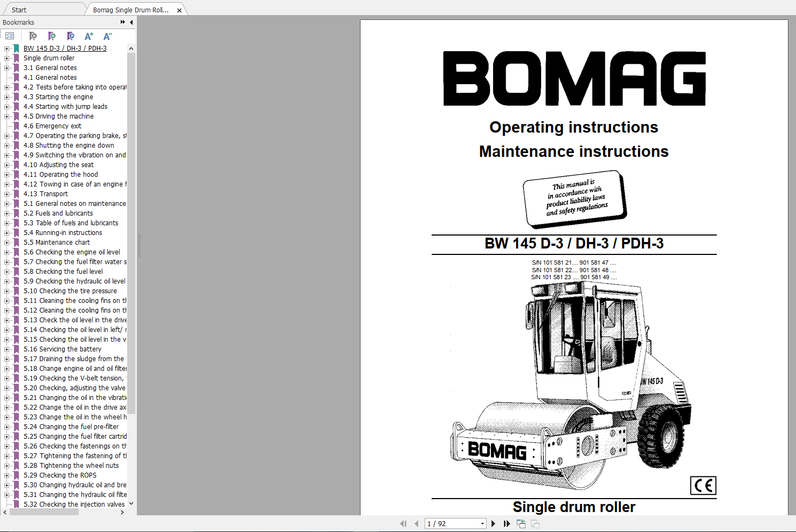The image size is (796, 532).
Task: Click bookmark icon beside 5.30 Changing hydraulic oil
Action: click(16, 485)
